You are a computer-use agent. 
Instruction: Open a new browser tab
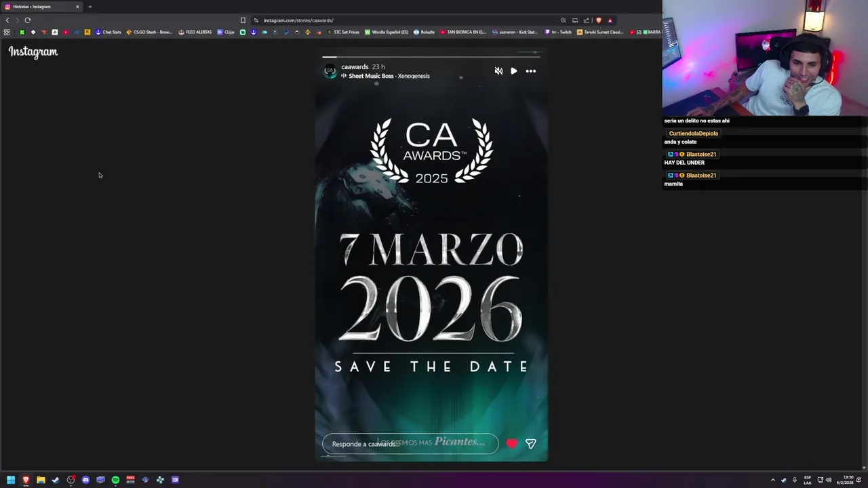click(90, 7)
